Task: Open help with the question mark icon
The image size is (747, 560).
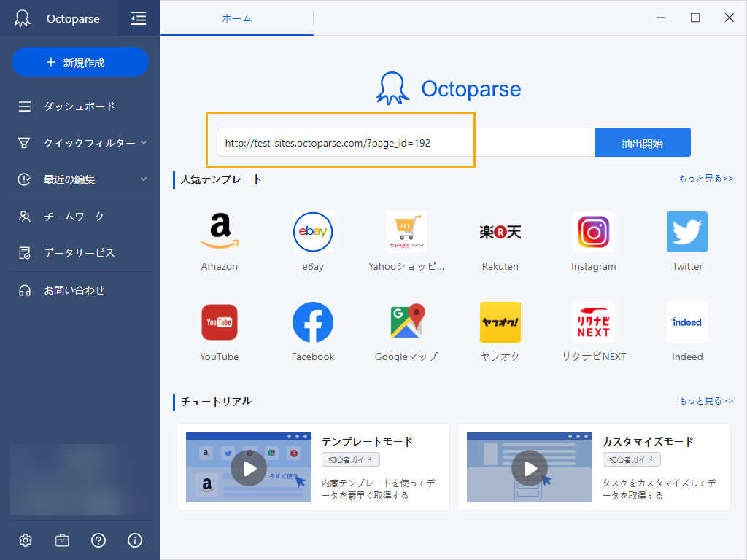Action: pos(98,540)
